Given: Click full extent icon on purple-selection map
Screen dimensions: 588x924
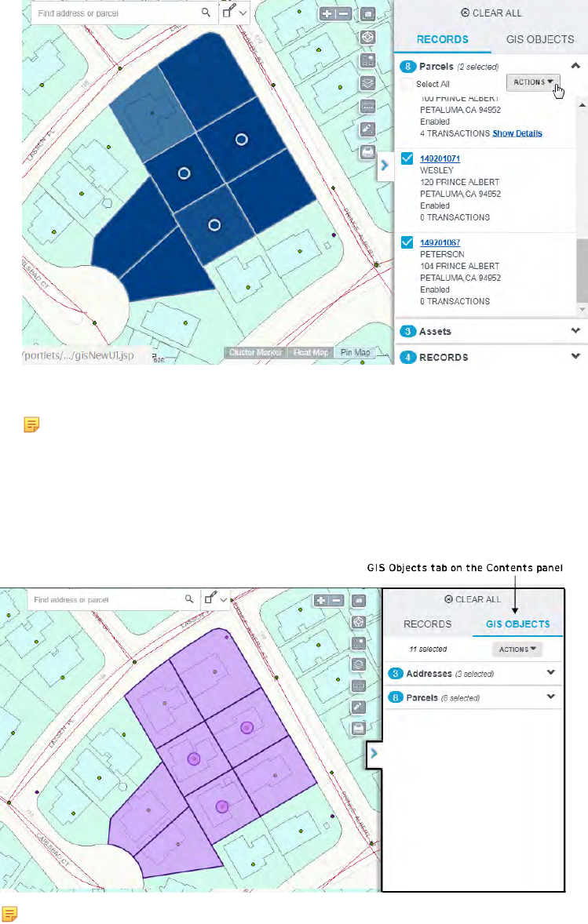Looking at the screenshot, I should (359, 601).
